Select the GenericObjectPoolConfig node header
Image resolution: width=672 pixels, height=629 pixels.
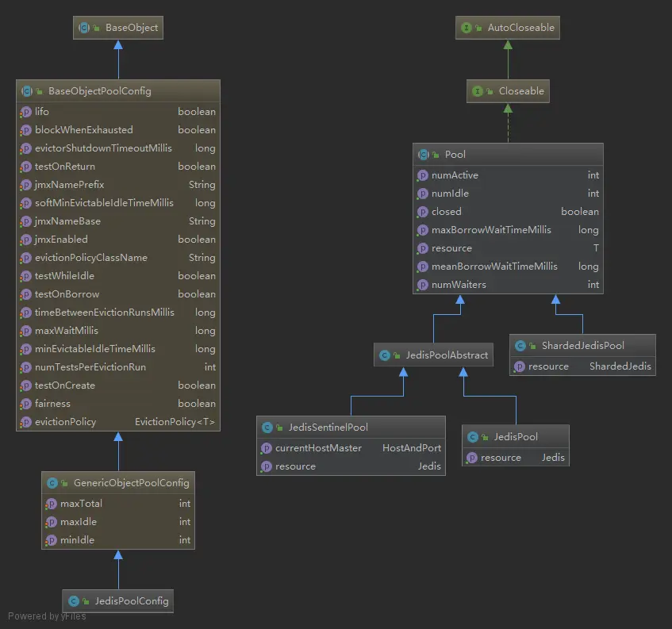click(x=118, y=483)
